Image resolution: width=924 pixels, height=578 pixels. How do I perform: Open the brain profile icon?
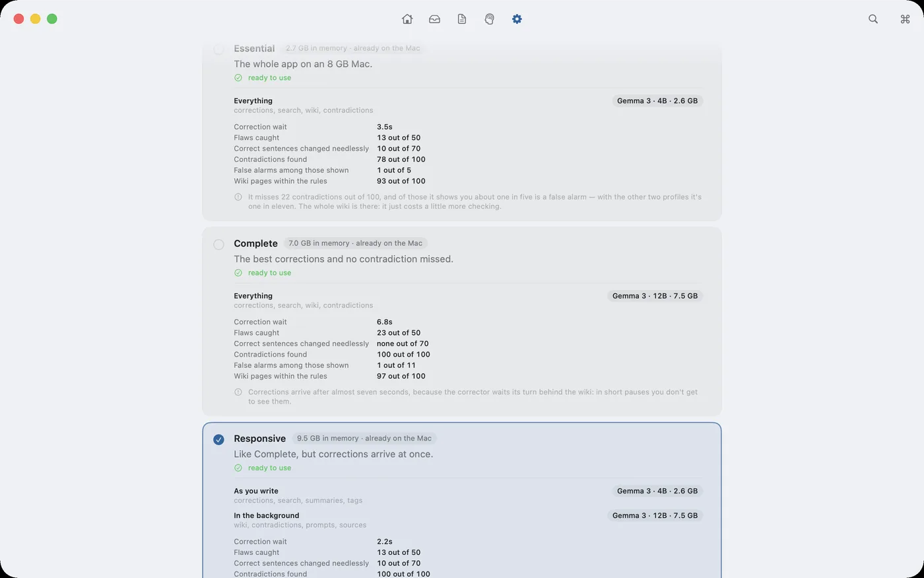click(x=489, y=19)
